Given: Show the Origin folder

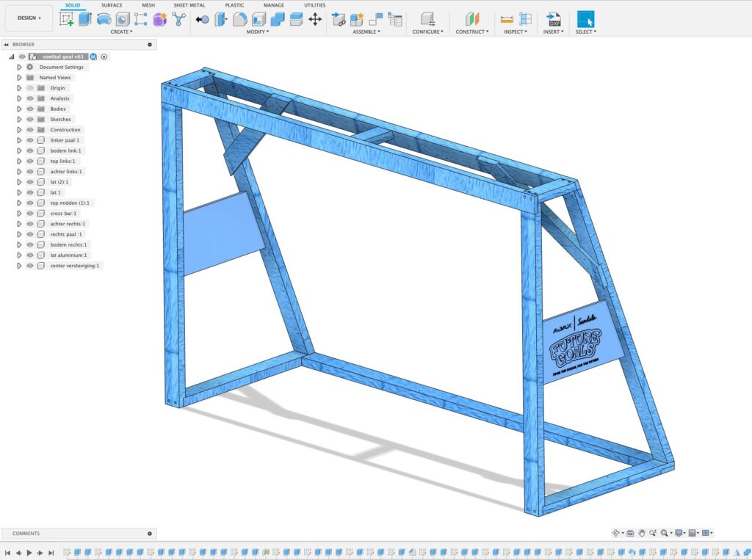Looking at the screenshot, I should [30, 88].
